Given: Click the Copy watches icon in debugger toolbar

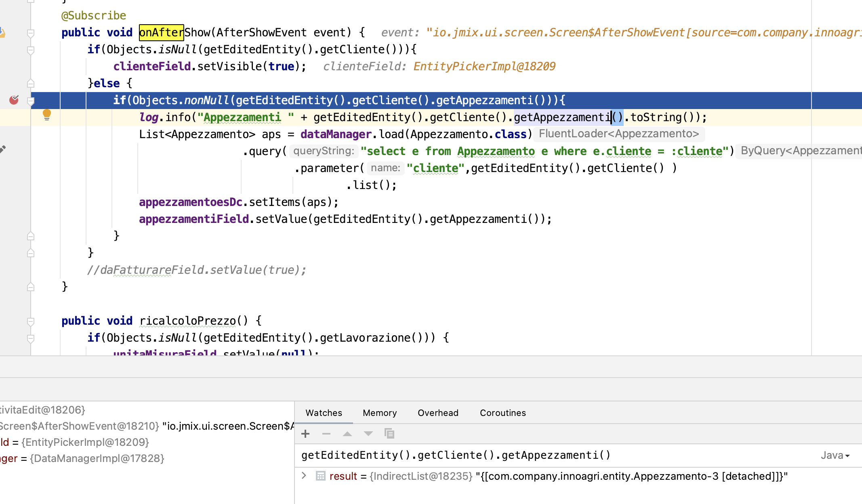Looking at the screenshot, I should [389, 433].
